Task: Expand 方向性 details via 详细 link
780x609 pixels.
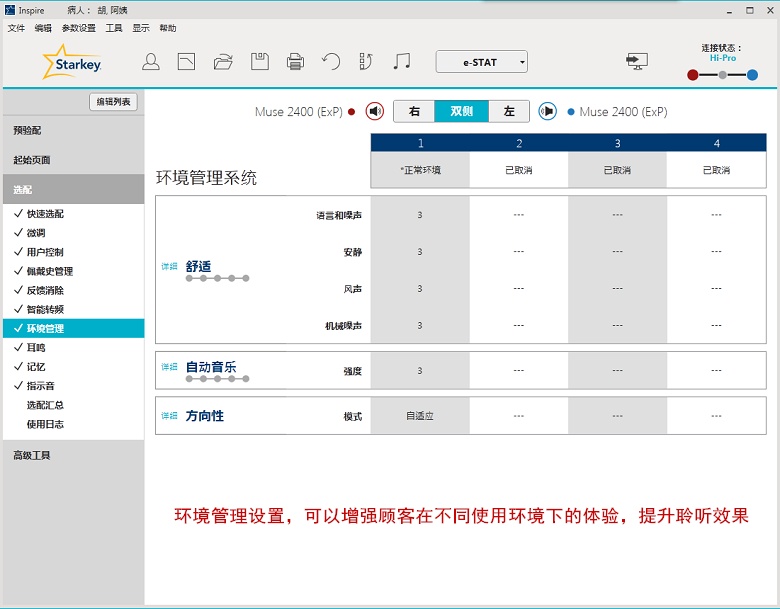Action: tap(169, 415)
